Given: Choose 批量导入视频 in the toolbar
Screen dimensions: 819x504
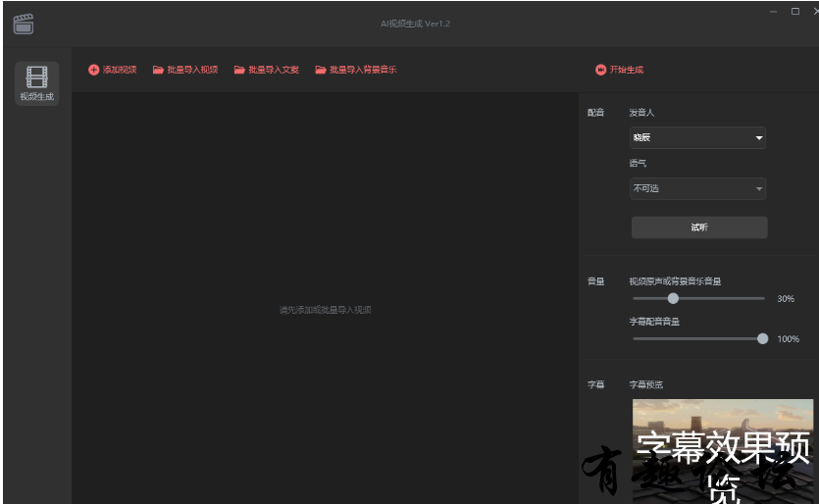Looking at the screenshot, I should tap(192, 70).
